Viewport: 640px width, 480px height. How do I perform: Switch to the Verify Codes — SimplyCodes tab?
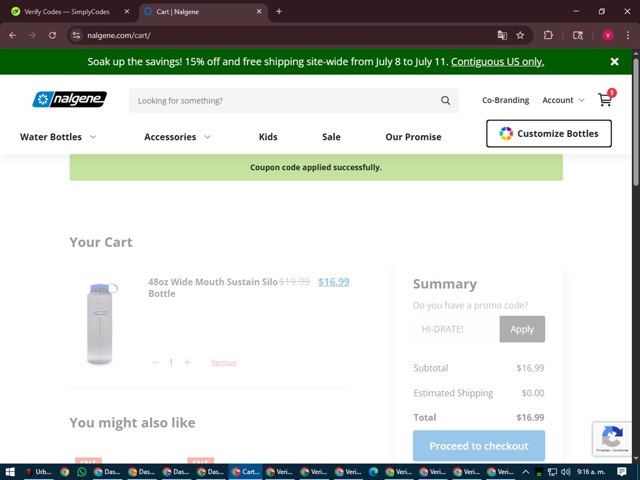click(67, 11)
